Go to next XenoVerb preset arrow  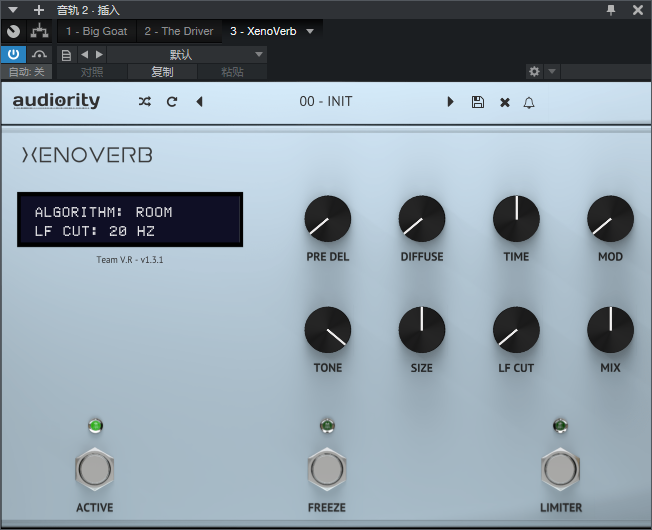pyautogui.click(x=450, y=101)
